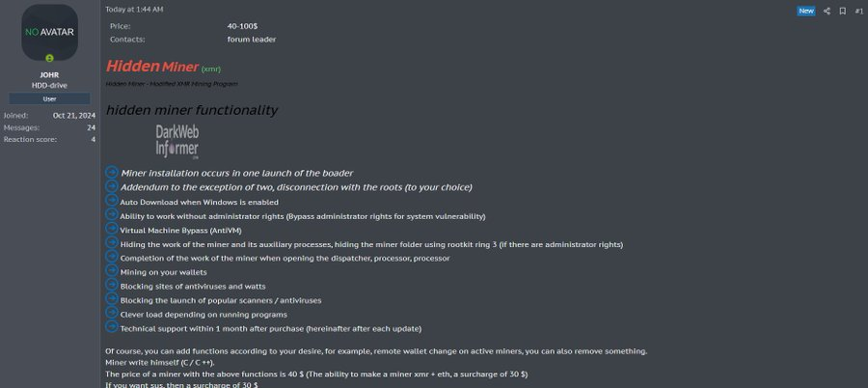Image resolution: width=868 pixels, height=388 pixels.
Task: Open the JOHR user profile link
Action: tap(49, 74)
